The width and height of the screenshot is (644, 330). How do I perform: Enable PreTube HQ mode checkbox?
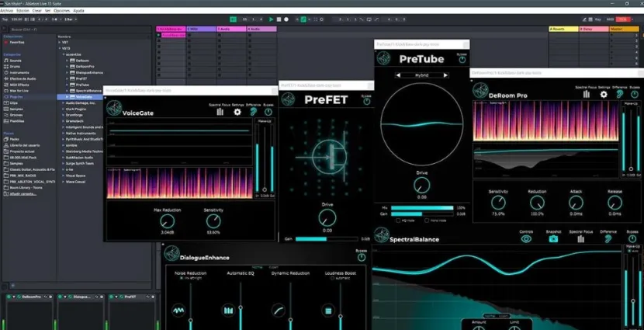pos(398,221)
